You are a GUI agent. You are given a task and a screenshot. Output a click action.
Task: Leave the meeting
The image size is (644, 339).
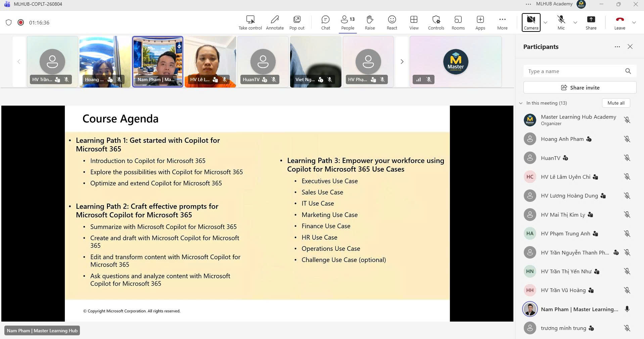(620, 22)
